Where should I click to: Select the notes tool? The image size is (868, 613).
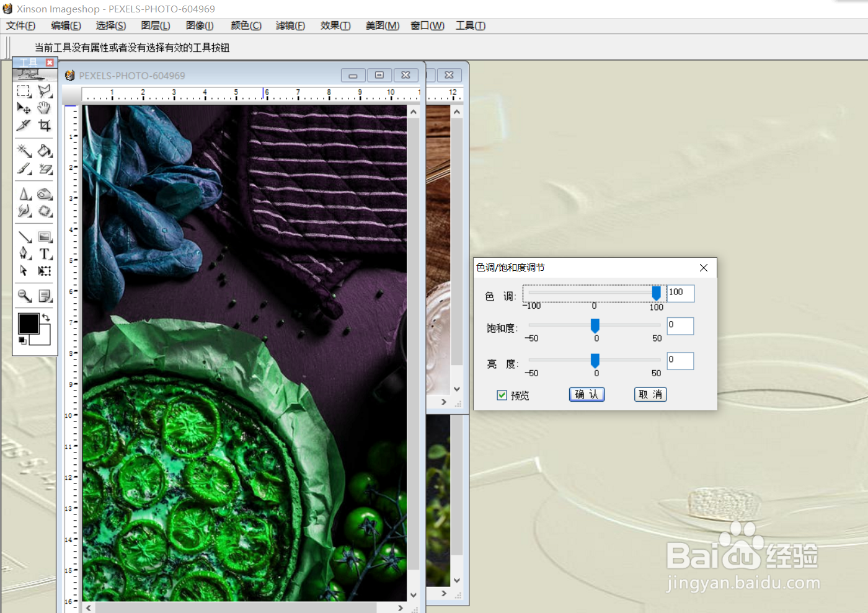tap(45, 296)
